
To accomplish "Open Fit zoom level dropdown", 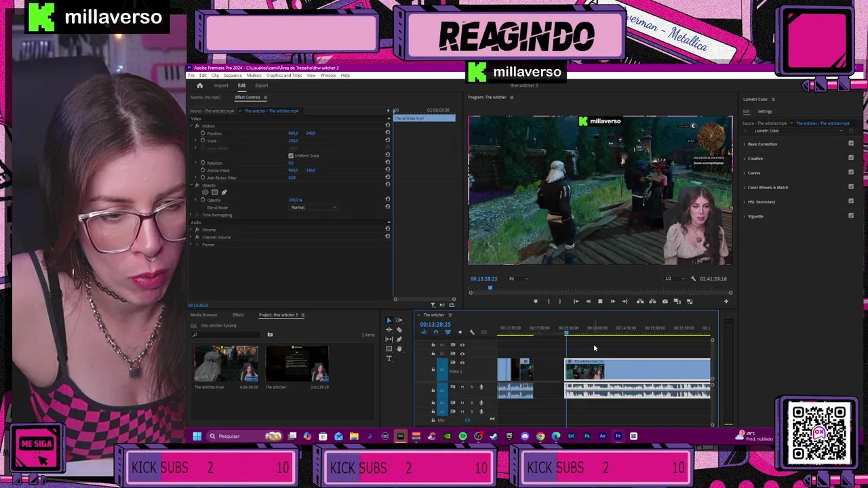I will coord(519,279).
